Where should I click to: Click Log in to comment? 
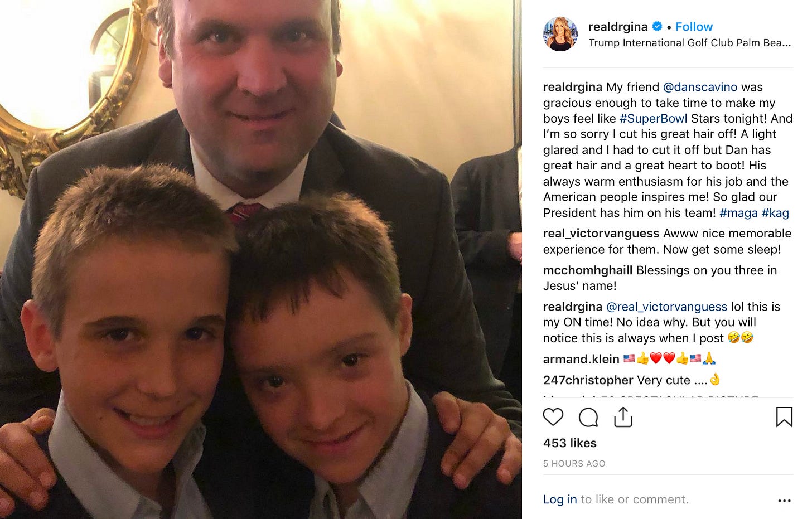point(560,499)
